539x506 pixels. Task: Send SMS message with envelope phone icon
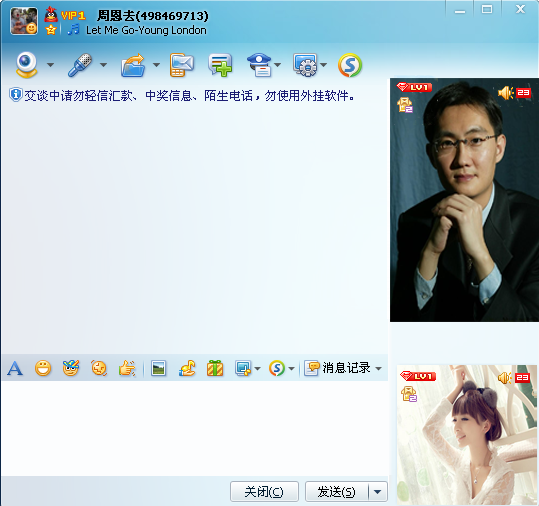tap(182, 65)
